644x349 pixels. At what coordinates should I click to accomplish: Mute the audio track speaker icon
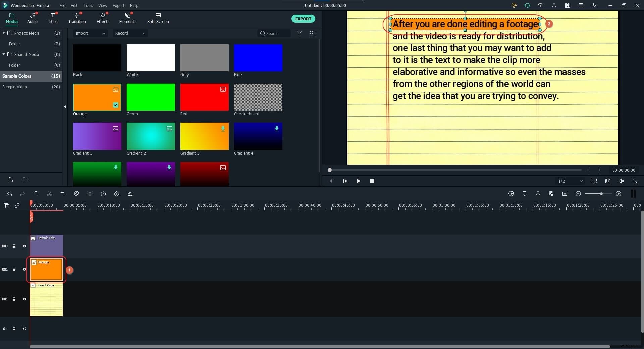pos(24,329)
